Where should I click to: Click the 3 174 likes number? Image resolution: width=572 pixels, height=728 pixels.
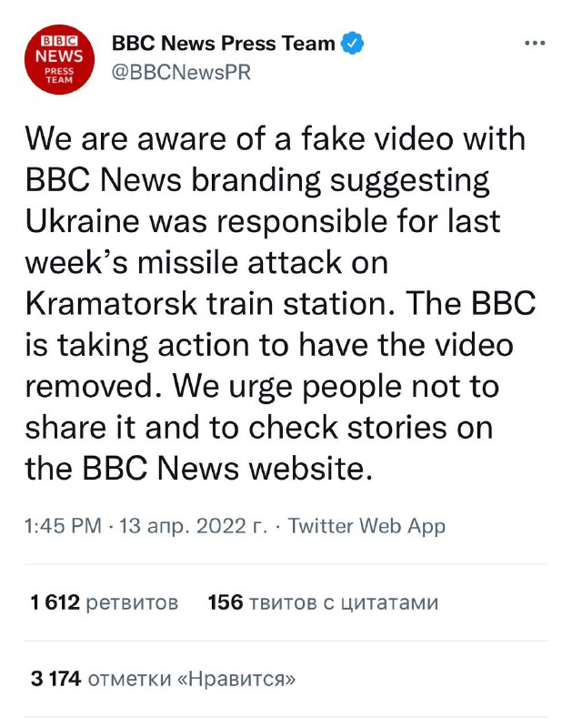(x=56, y=678)
